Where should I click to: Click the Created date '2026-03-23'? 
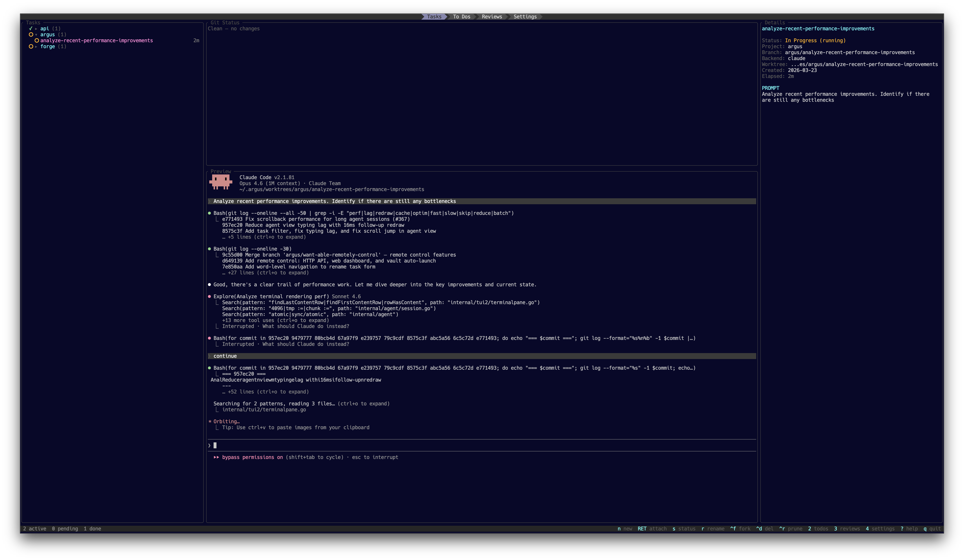(802, 70)
